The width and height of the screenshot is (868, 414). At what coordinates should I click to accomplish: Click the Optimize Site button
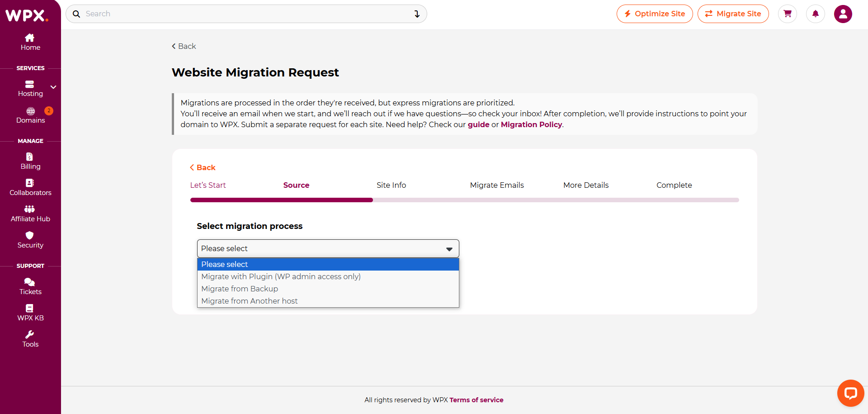point(654,14)
